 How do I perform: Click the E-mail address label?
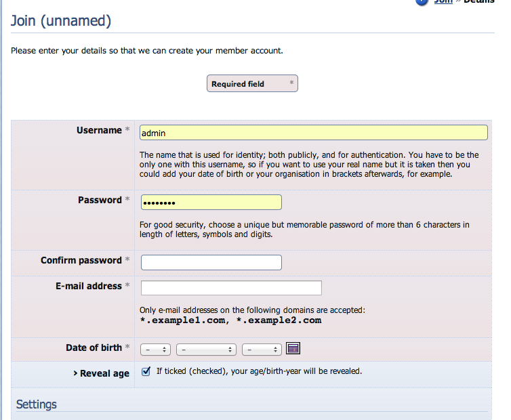[89, 286]
